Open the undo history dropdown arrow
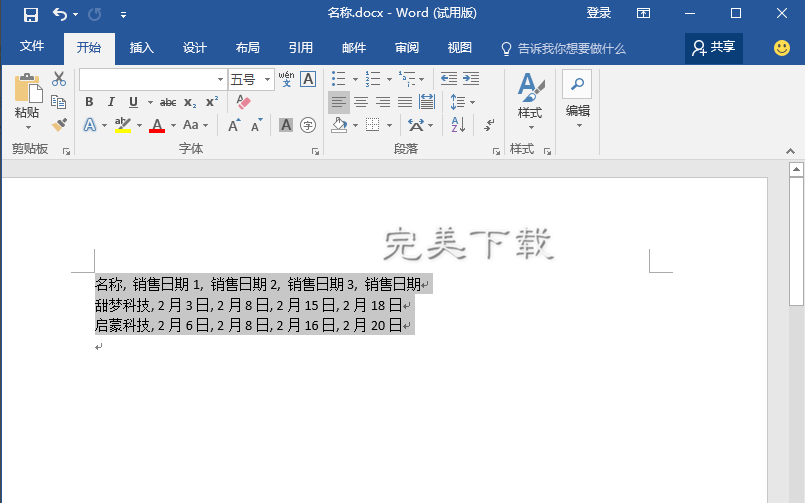This screenshot has height=503, width=805. (x=75, y=14)
